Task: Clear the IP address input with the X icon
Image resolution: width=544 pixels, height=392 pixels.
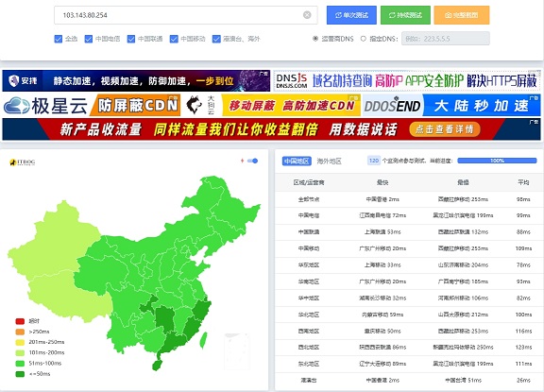Action: (307, 15)
